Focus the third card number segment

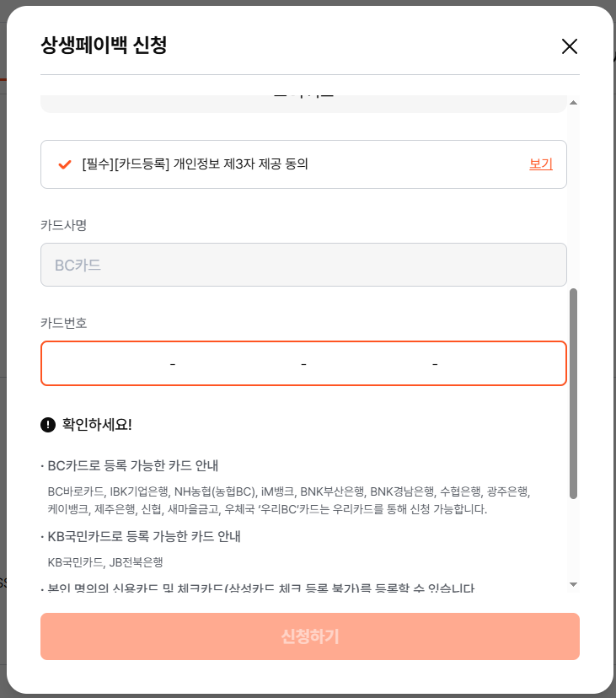click(x=368, y=363)
